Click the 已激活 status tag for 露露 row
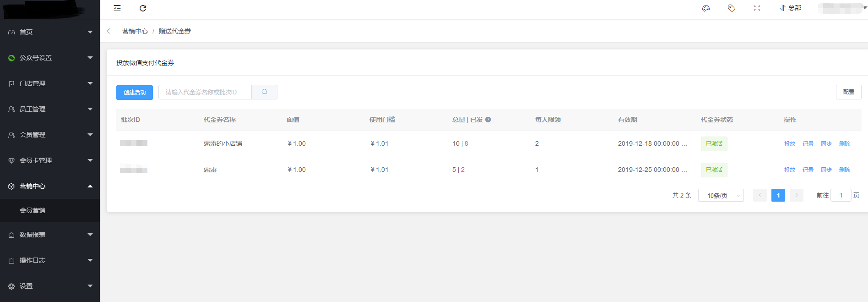868x302 pixels. coord(714,170)
